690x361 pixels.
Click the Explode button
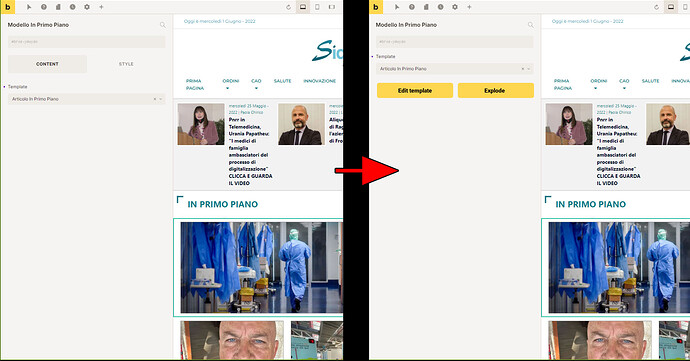495,90
